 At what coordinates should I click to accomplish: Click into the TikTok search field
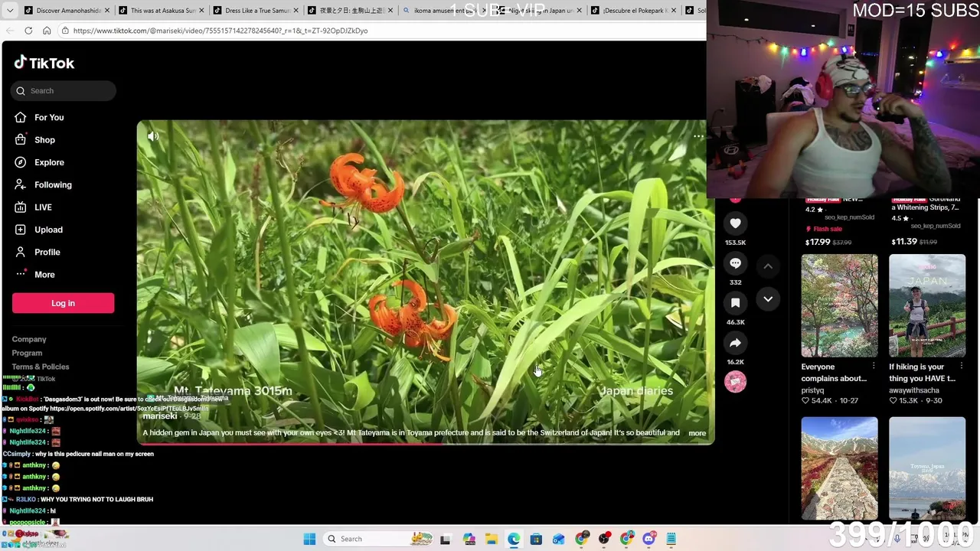click(x=64, y=91)
